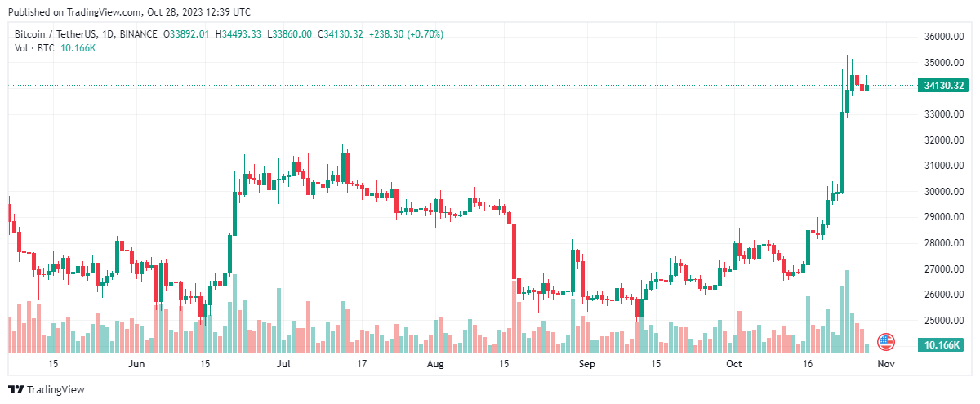
Task: Click the Jul label on the time axis
Action: click(284, 364)
